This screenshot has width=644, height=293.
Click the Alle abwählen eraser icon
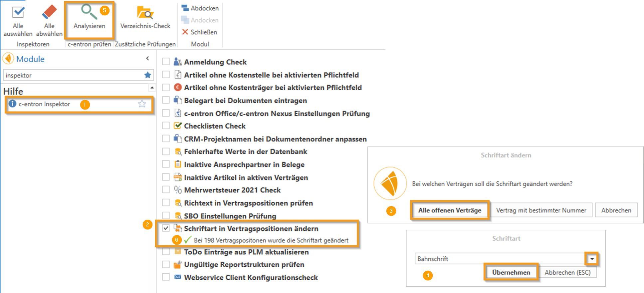tap(49, 13)
